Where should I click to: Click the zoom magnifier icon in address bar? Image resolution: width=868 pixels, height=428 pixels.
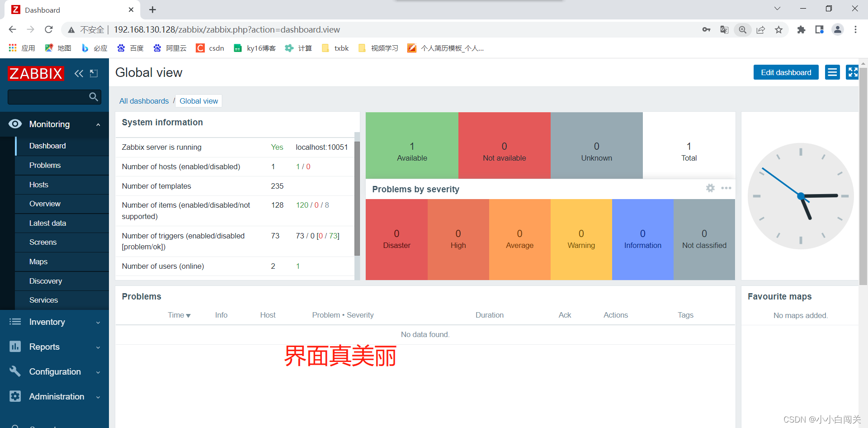click(x=742, y=29)
